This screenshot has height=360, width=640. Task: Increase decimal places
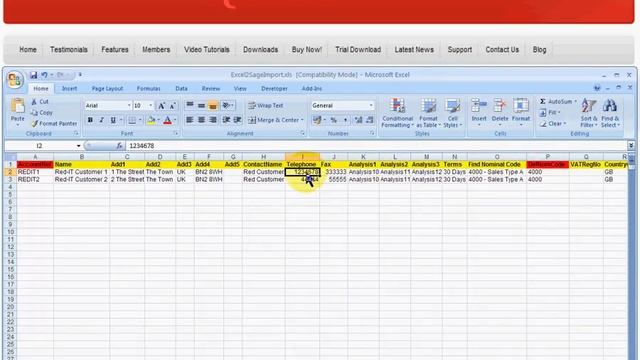358,120
